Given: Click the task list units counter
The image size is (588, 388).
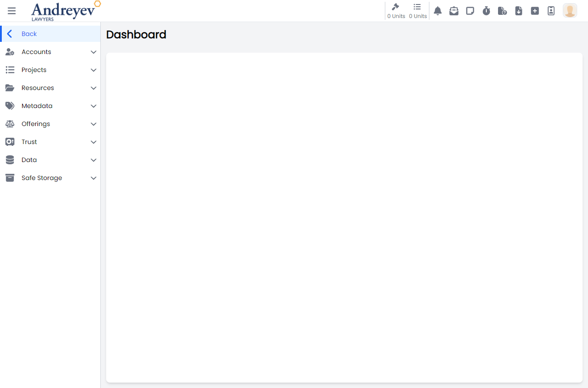Looking at the screenshot, I should 417,11.
